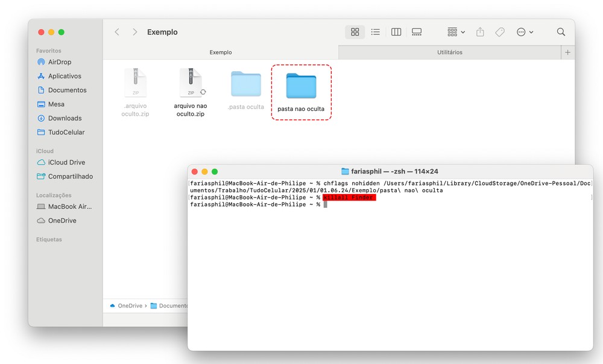603x364 pixels.
Task: Switch to icon view in Finder toolbar
Action: (355, 32)
